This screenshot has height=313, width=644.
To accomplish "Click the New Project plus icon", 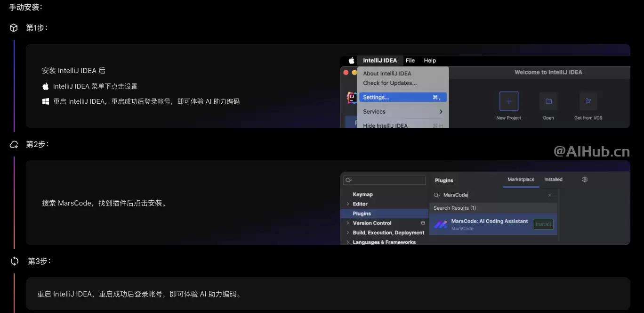I will (508, 101).
